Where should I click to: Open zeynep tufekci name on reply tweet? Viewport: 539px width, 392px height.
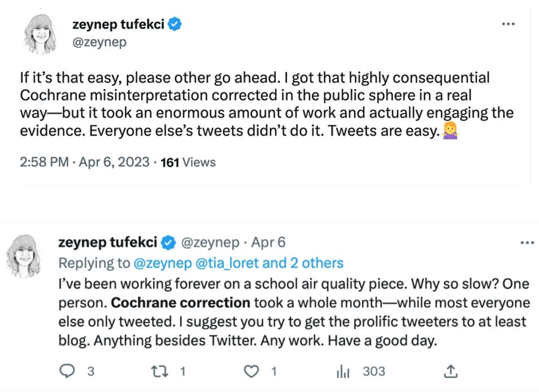108,243
